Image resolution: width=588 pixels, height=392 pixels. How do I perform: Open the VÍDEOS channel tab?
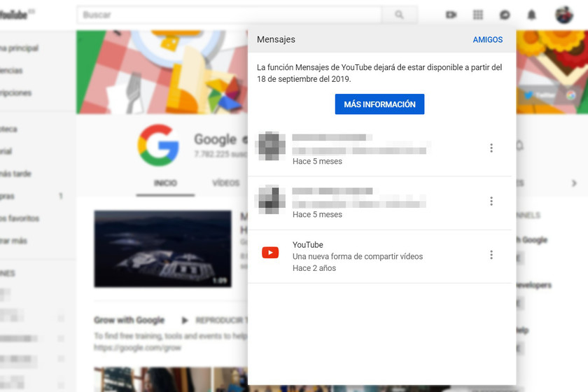point(225,183)
